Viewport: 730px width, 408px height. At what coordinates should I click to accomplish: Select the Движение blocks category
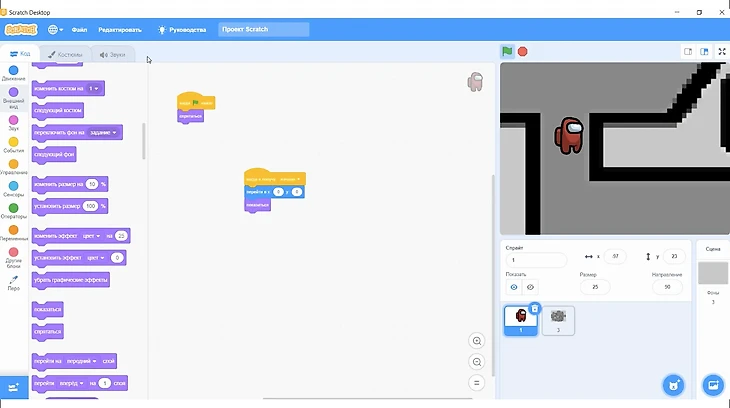pyautogui.click(x=14, y=73)
